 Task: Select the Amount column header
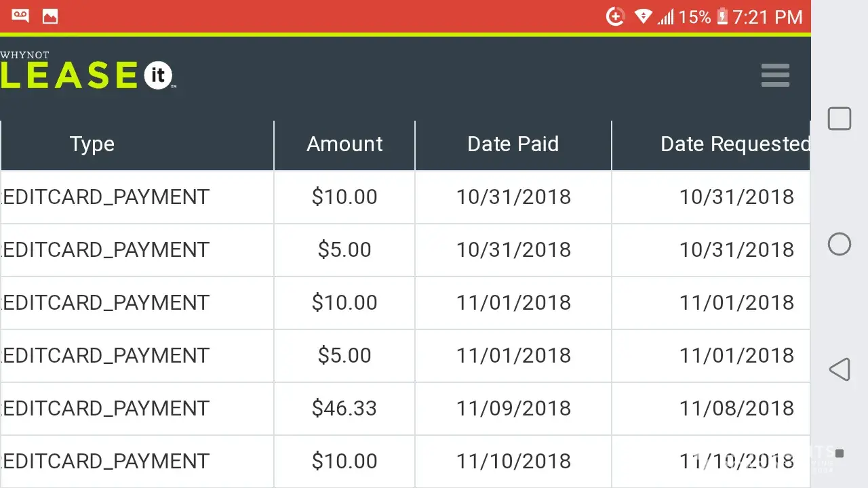pyautogui.click(x=344, y=144)
